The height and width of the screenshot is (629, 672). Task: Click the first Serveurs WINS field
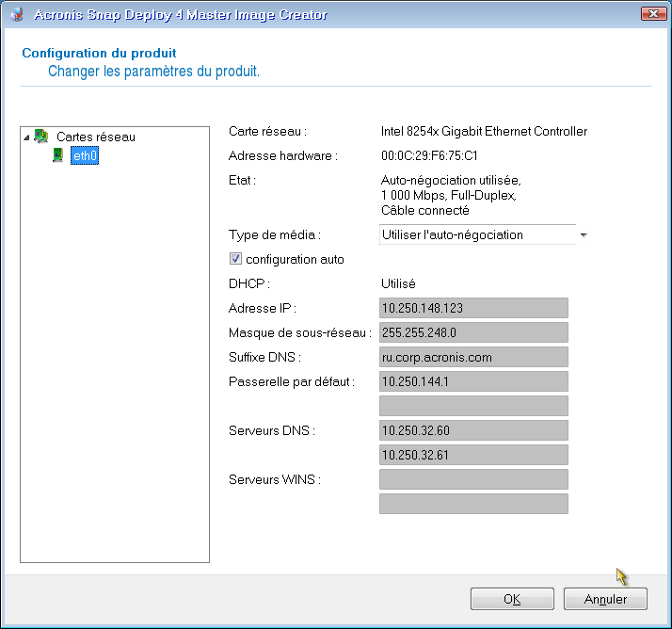[473, 479]
